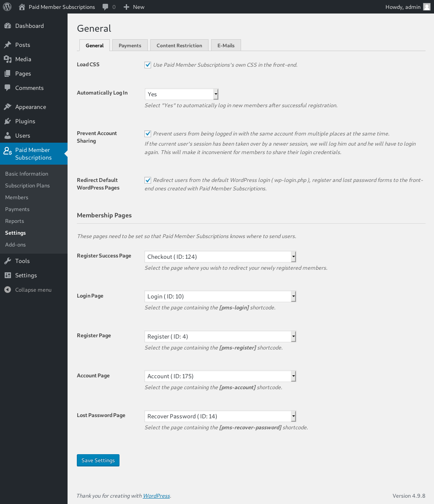Toggle the Prevent Account Sharing checkbox
Image resolution: width=434 pixels, height=504 pixels.
click(x=148, y=134)
